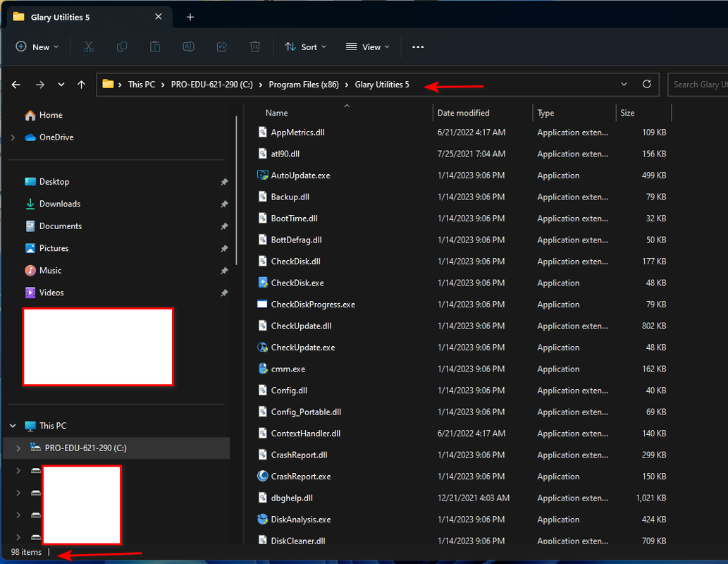The height and width of the screenshot is (564, 728).
Task: Click the Paste clipboard icon
Action: (x=155, y=47)
